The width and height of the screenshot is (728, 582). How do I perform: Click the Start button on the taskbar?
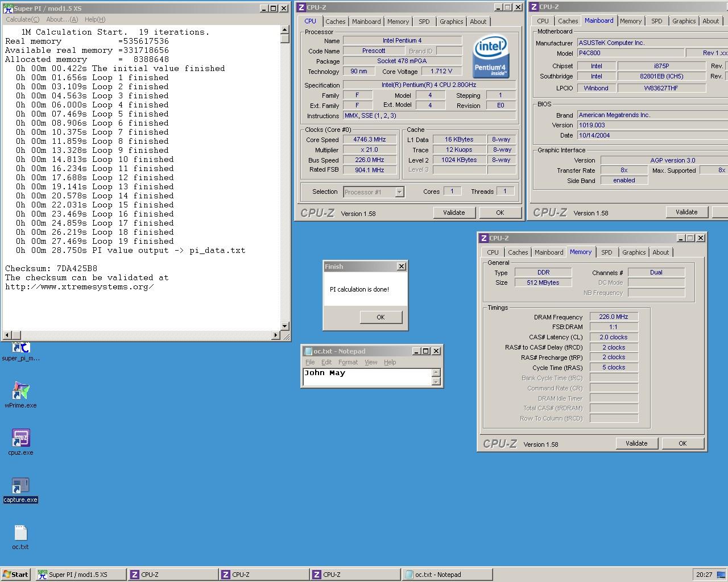coord(16,575)
